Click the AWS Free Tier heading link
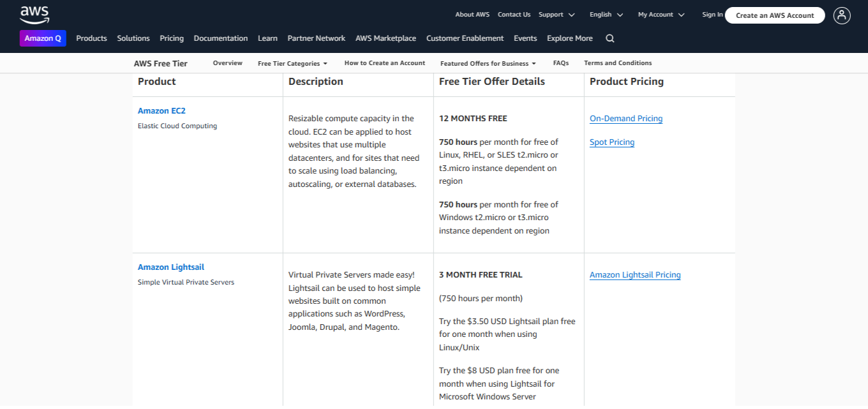The image size is (868, 409). 161,64
